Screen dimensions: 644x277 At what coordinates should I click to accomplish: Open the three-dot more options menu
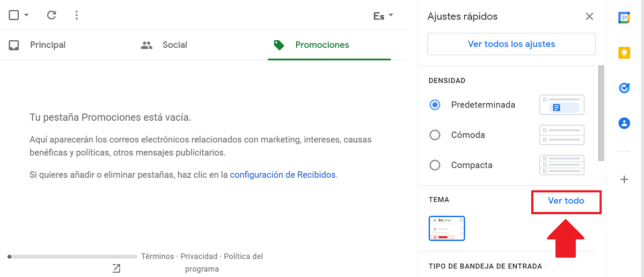click(77, 15)
